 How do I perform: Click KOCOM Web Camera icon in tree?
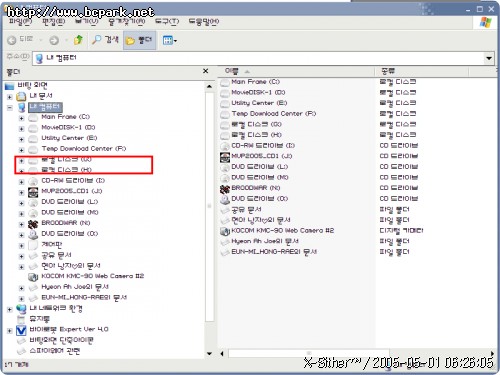pyautogui.click(x=33, y=277)
